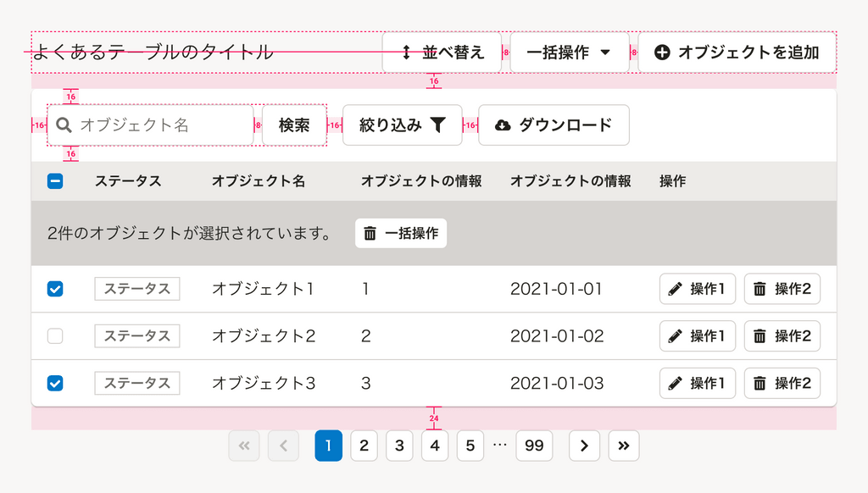Click the plus circle icon to add object
The height and width of the screenshot is (493, 868).
click(663, 53)
